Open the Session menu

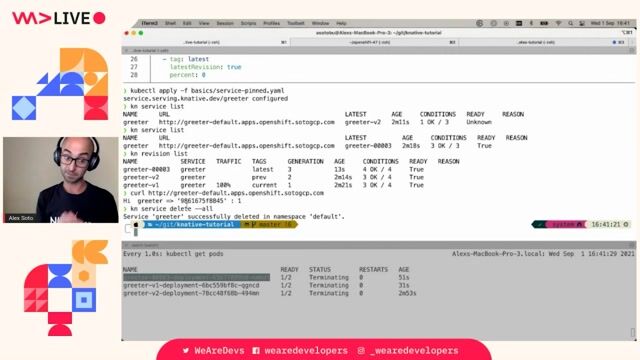[224, 23]
